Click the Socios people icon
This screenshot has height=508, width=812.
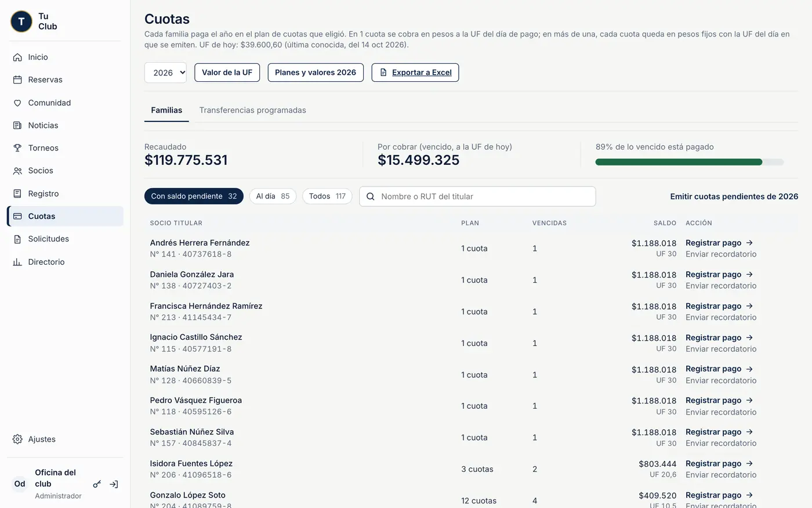(17, 171)
